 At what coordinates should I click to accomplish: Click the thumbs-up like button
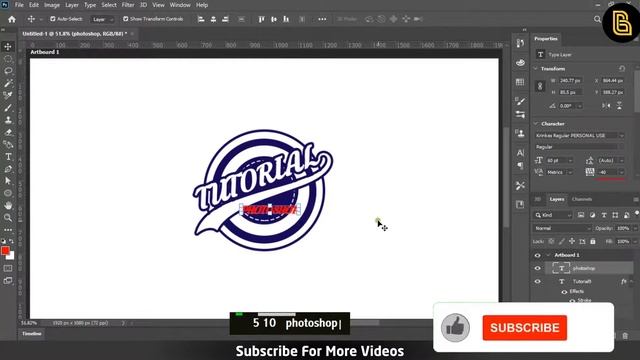click(x=455, y=328)
